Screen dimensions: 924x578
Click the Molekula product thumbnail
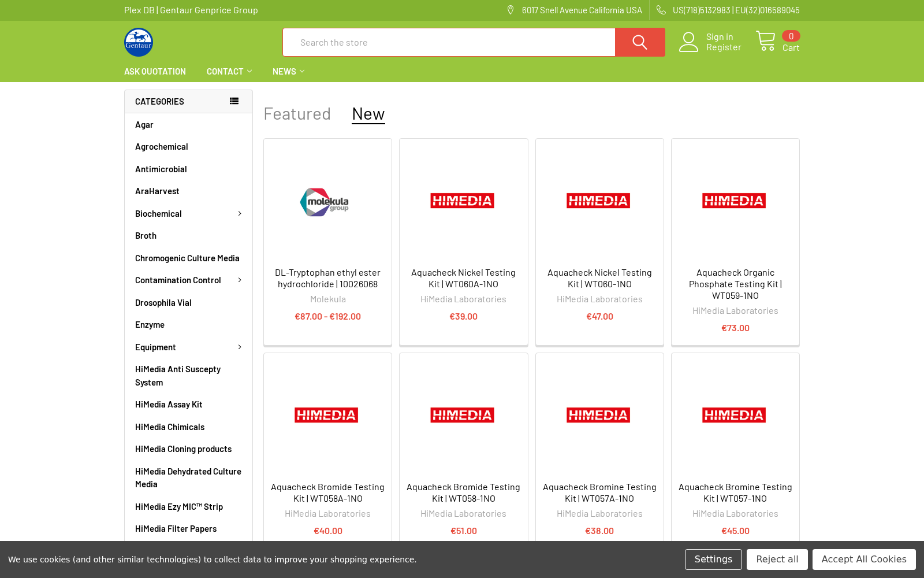325,202
